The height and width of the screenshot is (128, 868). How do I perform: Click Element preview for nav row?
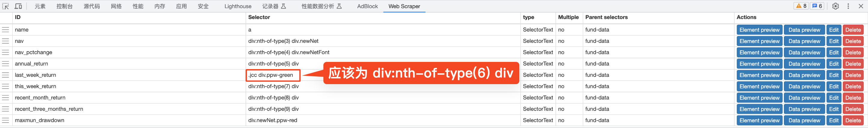point(759,41)
